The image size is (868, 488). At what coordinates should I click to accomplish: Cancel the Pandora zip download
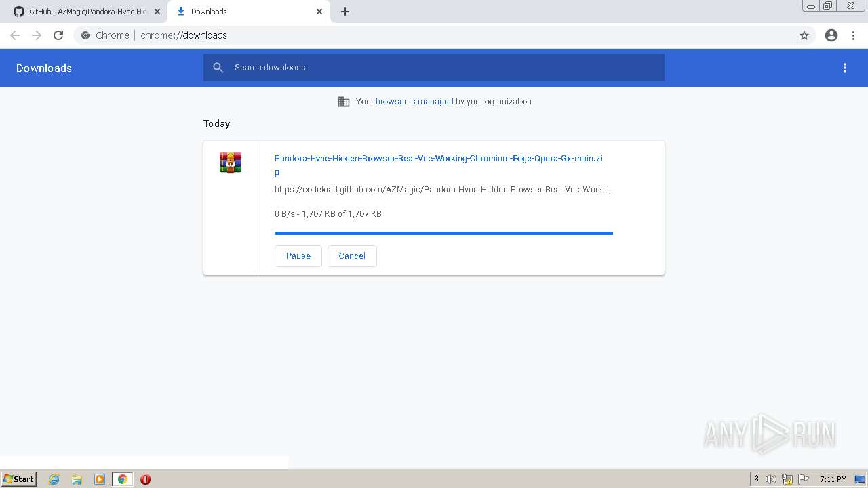tap(352, 256)
